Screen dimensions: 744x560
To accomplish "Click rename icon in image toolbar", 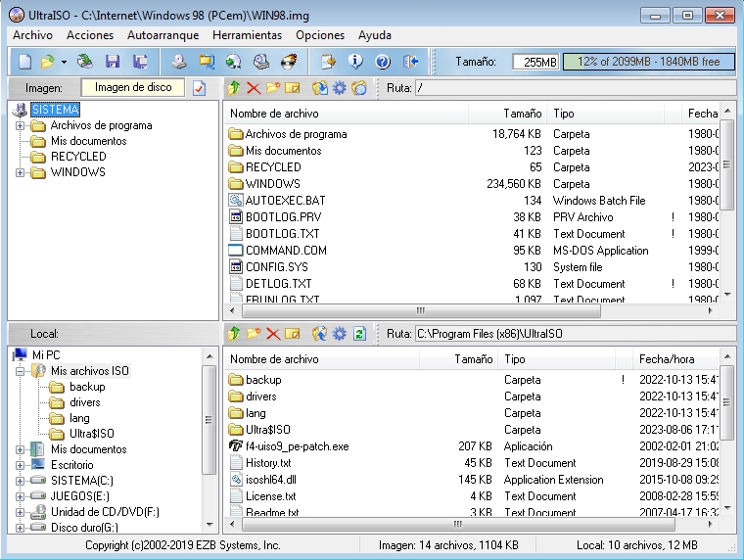I will pyautogui.click(x=293, y=88).
